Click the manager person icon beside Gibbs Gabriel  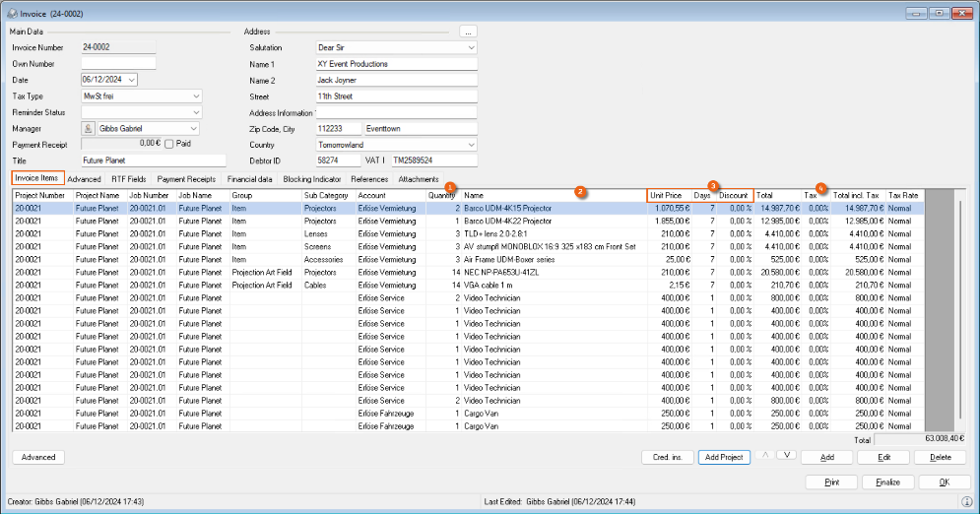coord(88,128)
